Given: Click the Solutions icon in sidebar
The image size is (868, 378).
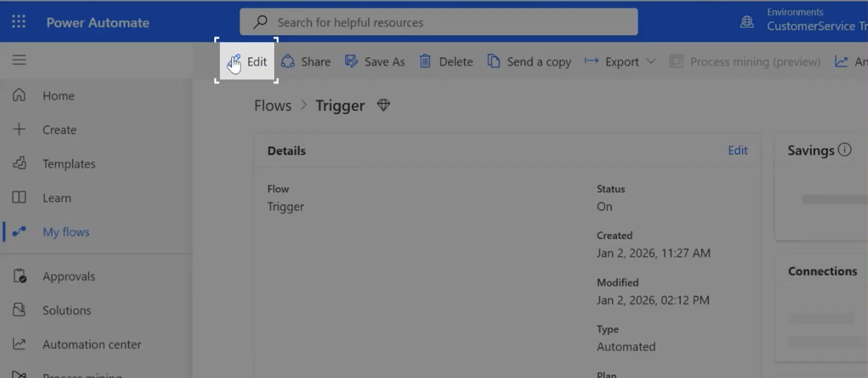Looking at the screenshot, I should [19, 309].
